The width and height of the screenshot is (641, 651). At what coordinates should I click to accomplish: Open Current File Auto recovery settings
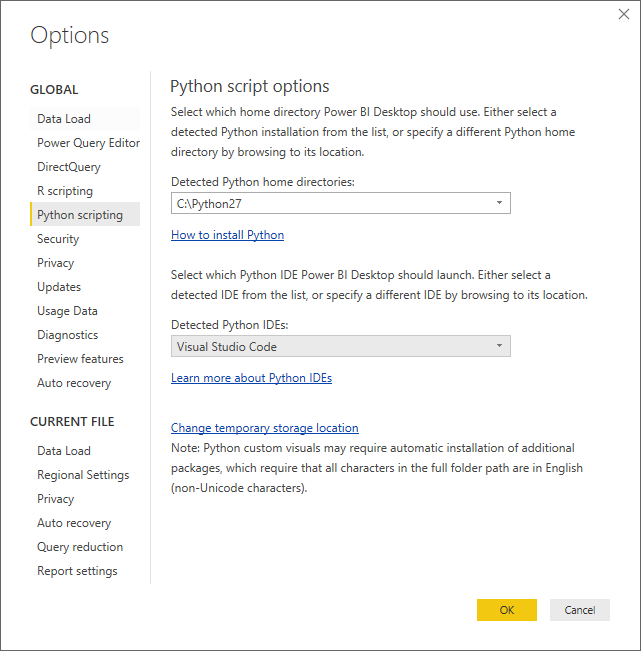(85, 523)
